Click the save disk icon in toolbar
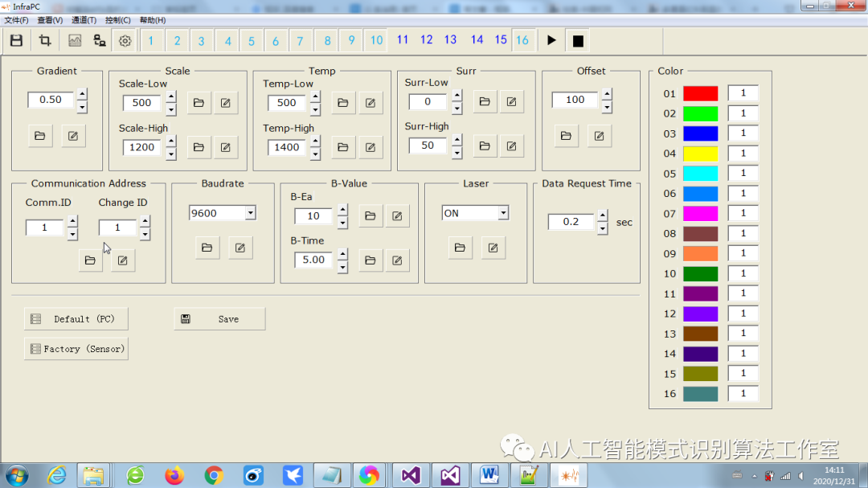 click(17, 40)
